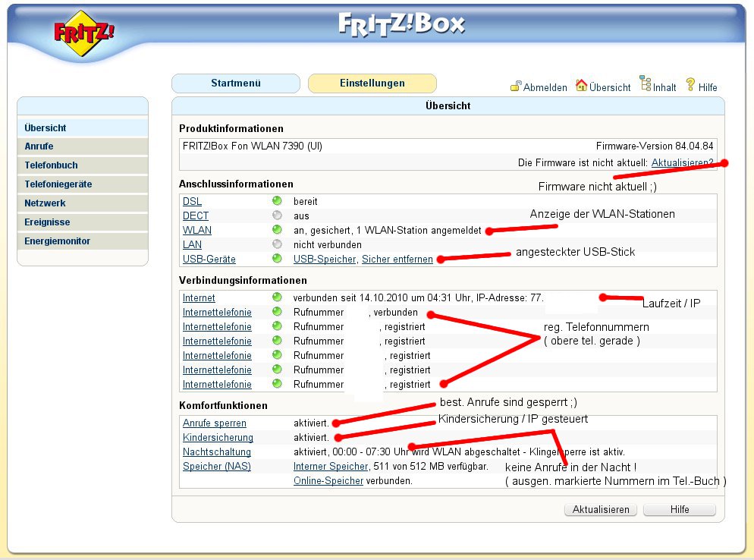The width and height of the screenshot is (754, 560).
Task: Open the Internettelefonie link marked verbunden
Action: [x=217, y=312]
